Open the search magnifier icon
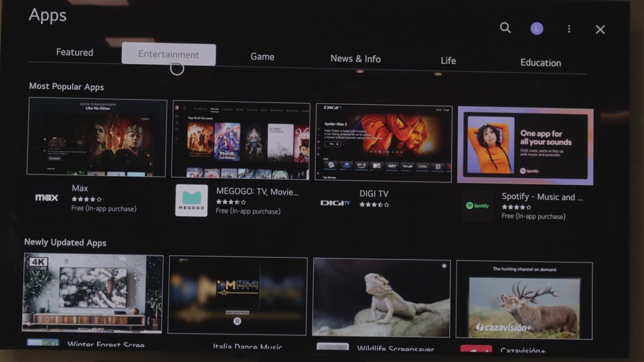644x362 pixels. (505, 28)
